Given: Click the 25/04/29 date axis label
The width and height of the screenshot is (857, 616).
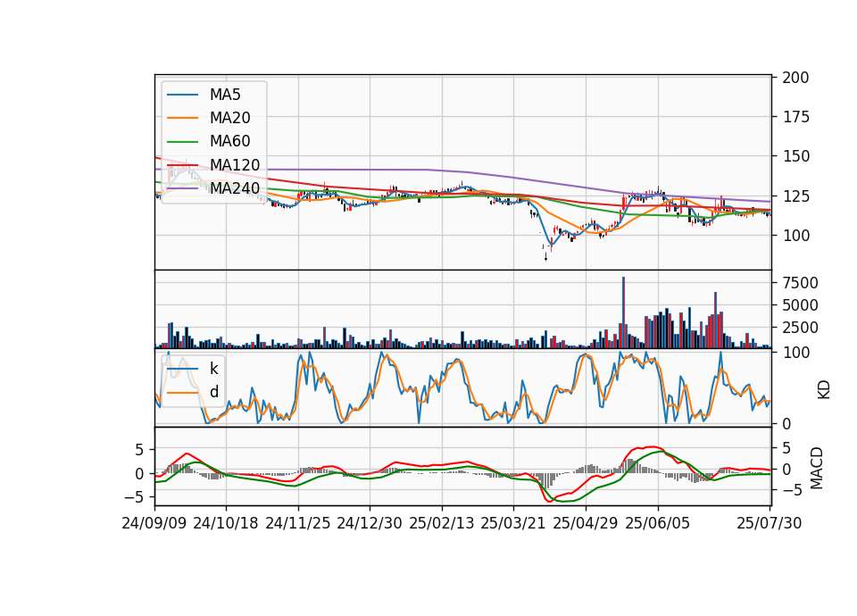Looking at the screenshot, I should point(586,523).
